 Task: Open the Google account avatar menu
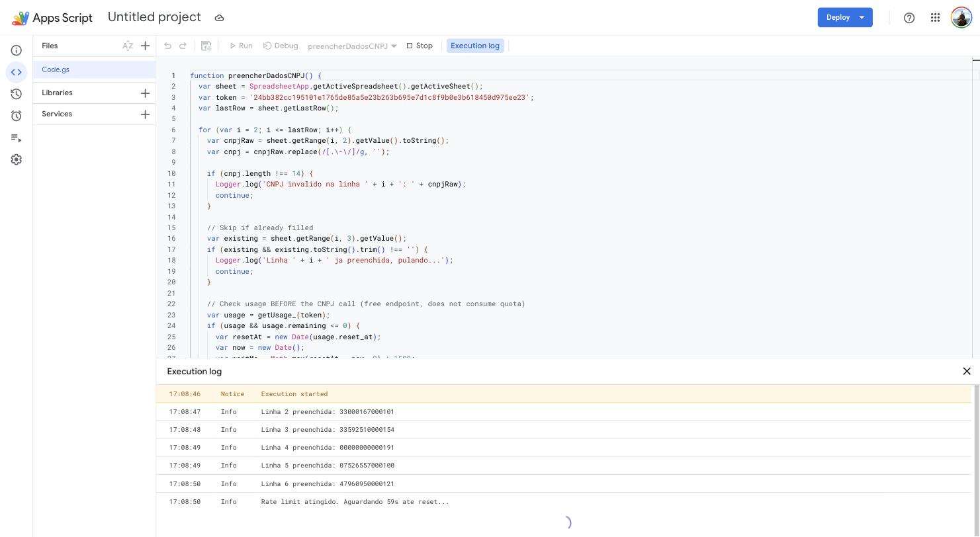[x=961, y=17]
